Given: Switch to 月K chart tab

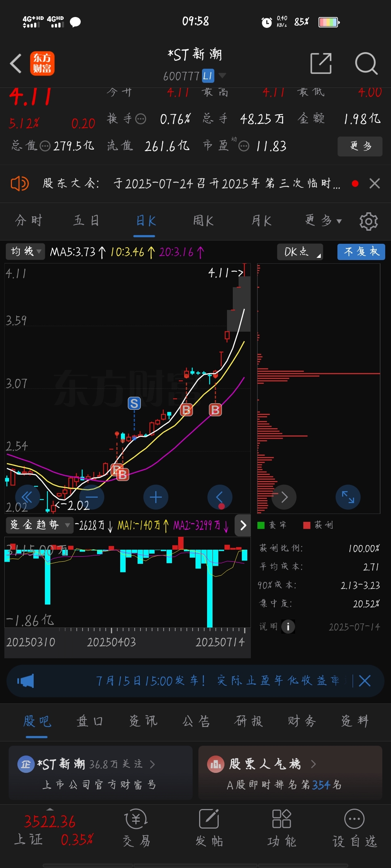Looking at the screenshot, I should tap(261, 221).
